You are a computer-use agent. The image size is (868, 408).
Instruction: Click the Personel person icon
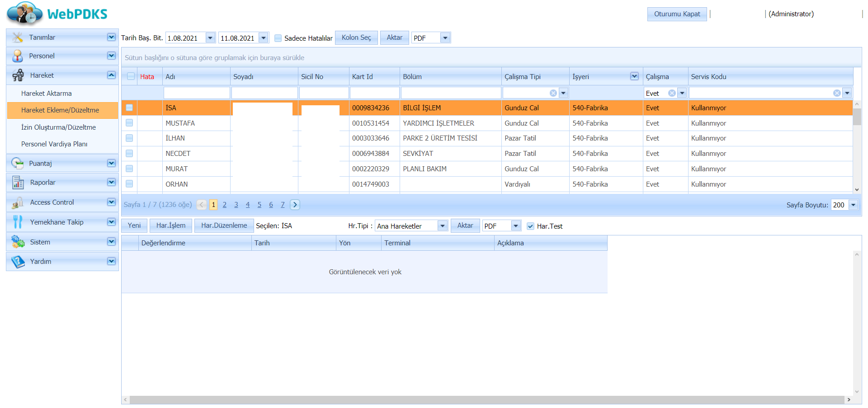(18, 56)
